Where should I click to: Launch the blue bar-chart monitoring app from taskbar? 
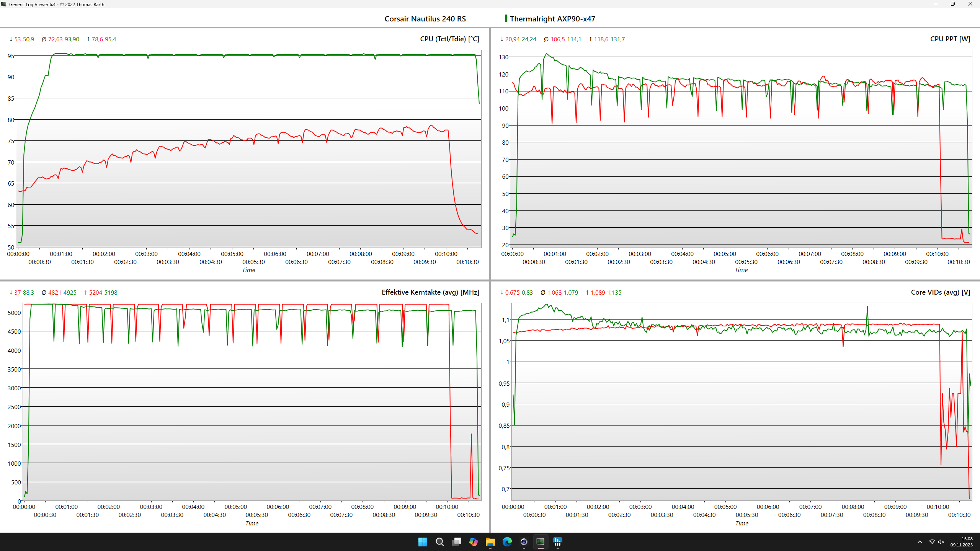click(558, 542)
